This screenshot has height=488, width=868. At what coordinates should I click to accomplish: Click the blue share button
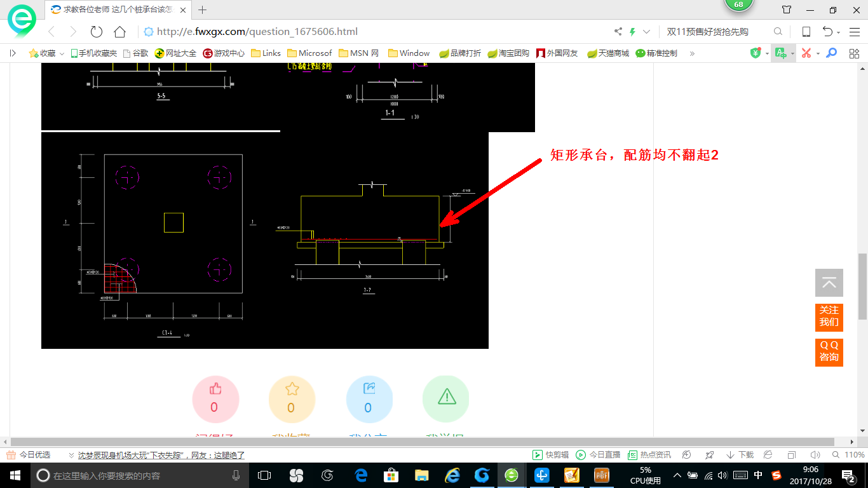(x=369, y=399)
